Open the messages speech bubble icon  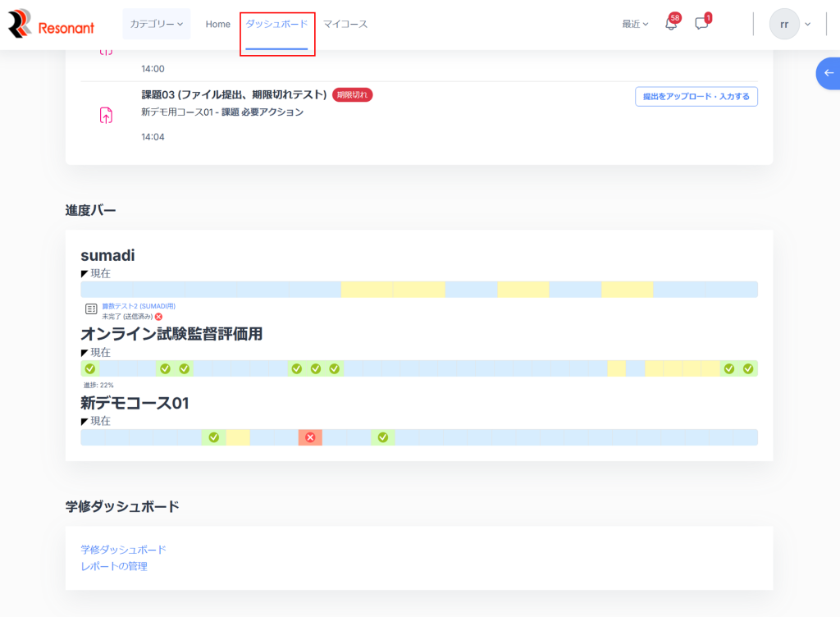(x=701, y=24)
